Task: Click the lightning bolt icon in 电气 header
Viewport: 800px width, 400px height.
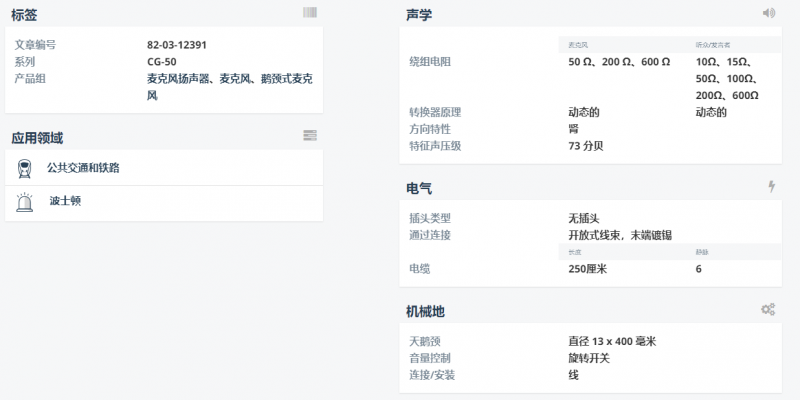Action: click(x=770, y=186)
